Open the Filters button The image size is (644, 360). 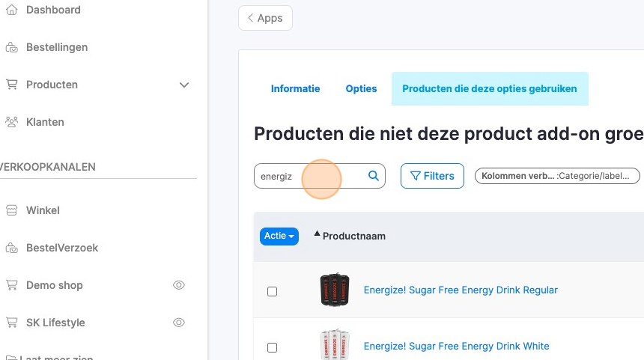(432, 177)
